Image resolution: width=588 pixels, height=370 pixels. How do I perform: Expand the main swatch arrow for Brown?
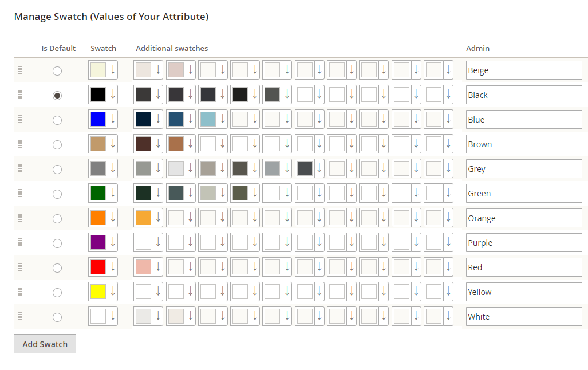coord(113,144)
